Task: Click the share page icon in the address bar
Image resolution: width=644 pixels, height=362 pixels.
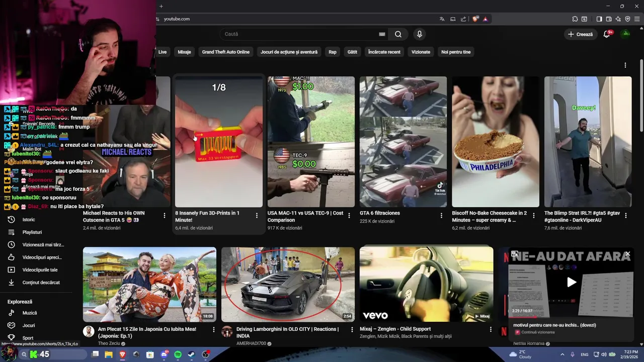Action: [463, 19]
